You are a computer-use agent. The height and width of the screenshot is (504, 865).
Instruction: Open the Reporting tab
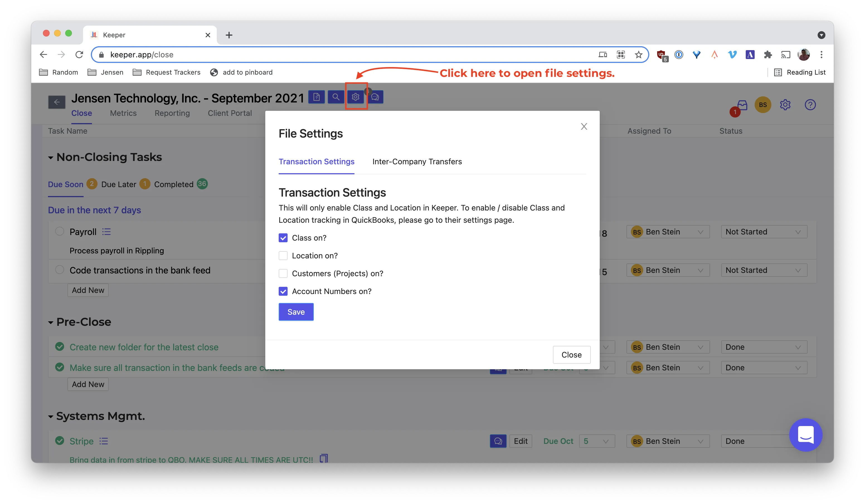point(172,113)
